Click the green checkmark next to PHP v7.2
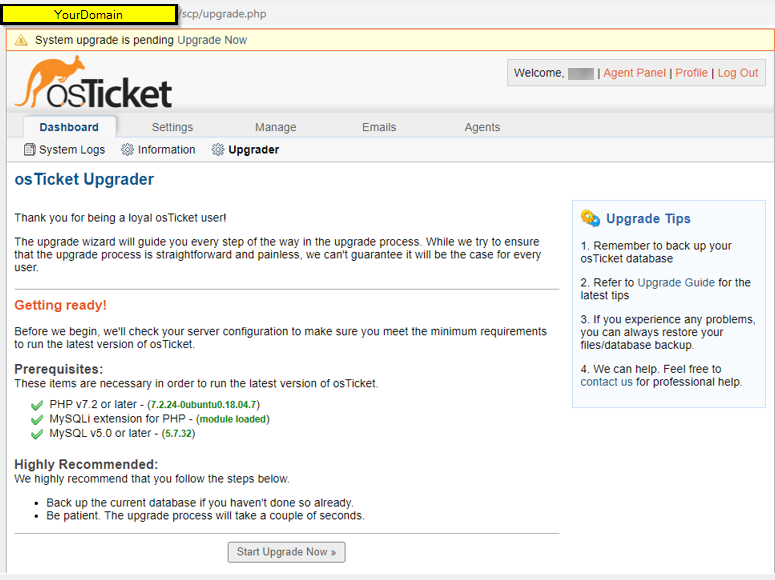 (37, 405)
